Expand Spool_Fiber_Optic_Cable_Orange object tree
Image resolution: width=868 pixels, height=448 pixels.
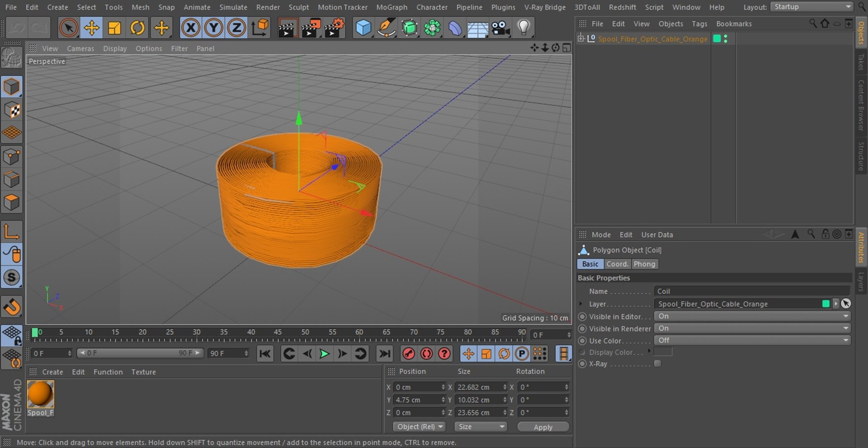tap(581, 38)
